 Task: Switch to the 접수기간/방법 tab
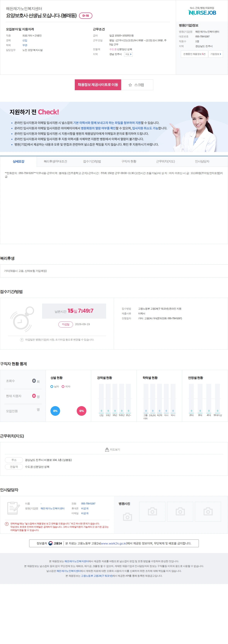[x=92, y=161]
